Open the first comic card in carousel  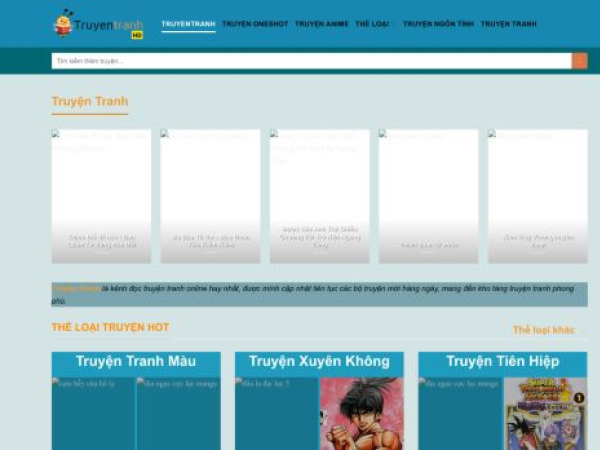[101, 196]
